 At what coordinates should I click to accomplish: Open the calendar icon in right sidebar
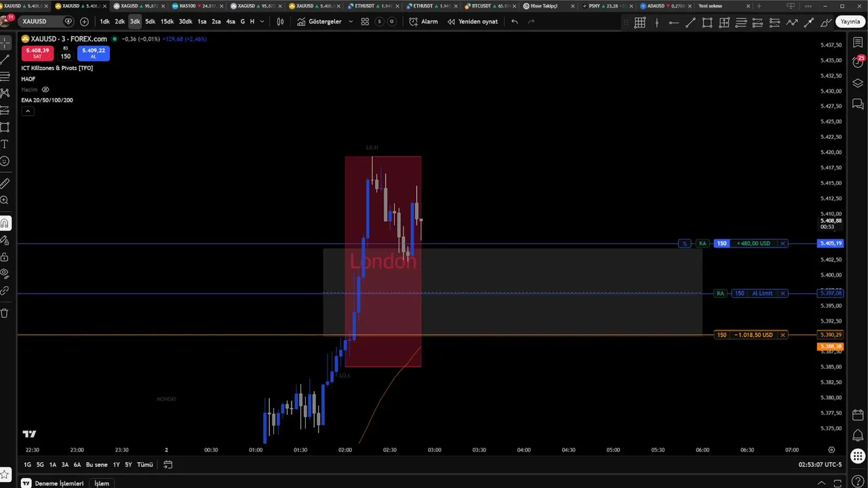858,415
